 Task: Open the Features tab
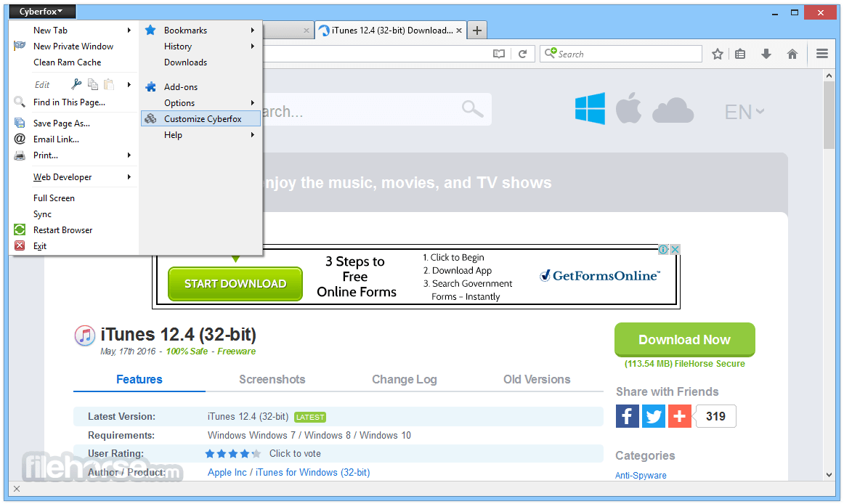click(139, 379)
